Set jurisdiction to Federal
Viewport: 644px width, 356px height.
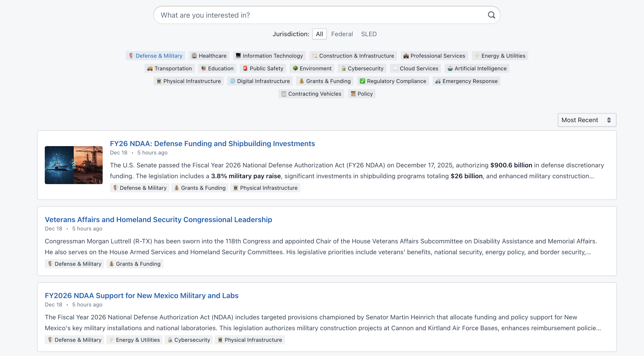[x=342, y=34]
